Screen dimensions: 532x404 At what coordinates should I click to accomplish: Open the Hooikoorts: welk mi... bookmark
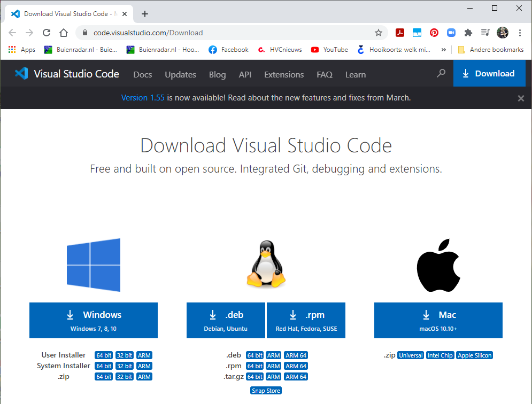394,50
